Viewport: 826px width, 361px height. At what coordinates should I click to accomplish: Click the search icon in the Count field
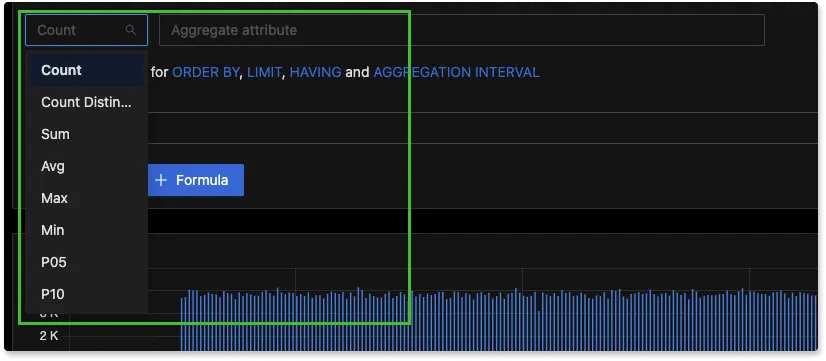click(x=131, y=30)
